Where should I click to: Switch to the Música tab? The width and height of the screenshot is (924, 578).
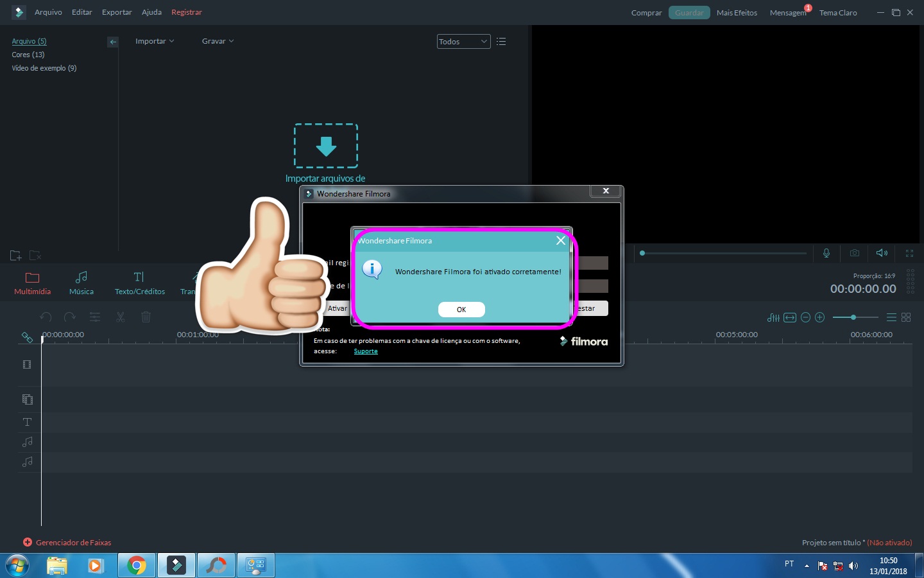[81, 283]
